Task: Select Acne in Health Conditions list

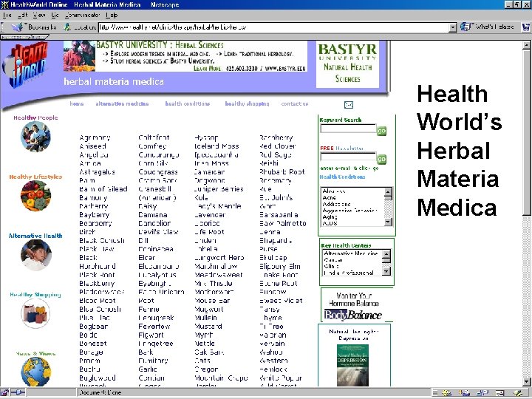Action: click(x=330, y=197)
